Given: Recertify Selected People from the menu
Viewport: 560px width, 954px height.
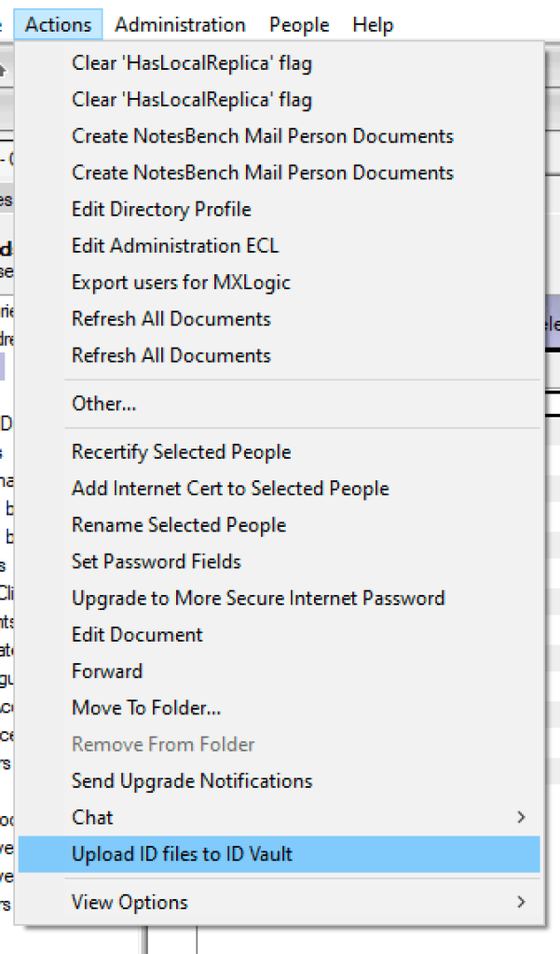Looking at the screenshot, I should pos(181,452).
